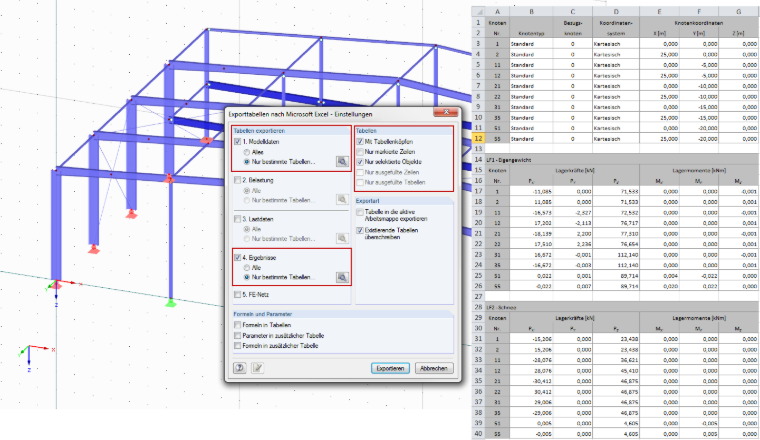The image size is (760, 440).
Task: Enable Formeln in Tabellen checkbox
Action: [x=238, y=325]
